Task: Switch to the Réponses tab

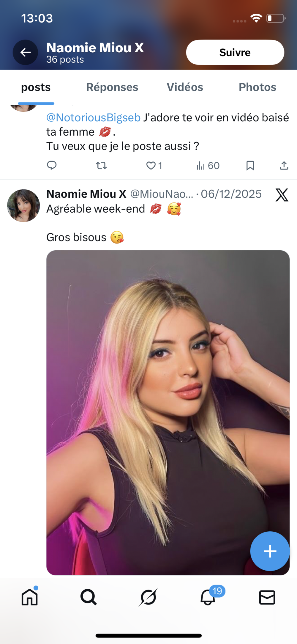Action: click(x=112, y=87)
